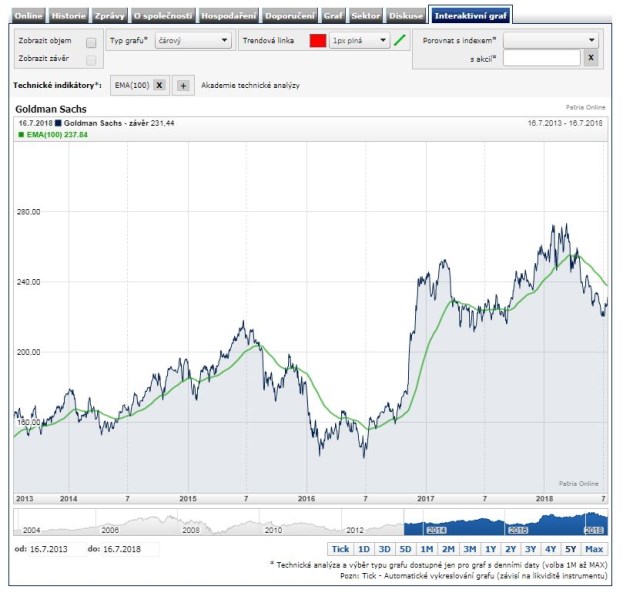Select the 5D time range button
This screenshot has height=600, width=623.
click(405, 549)
